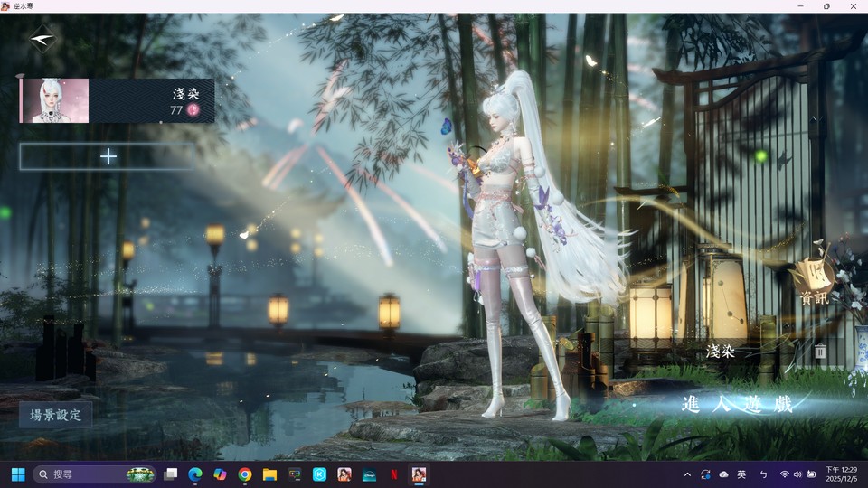Open the 資訊 news scroll icon
This screenshot has height=488, width=868.
813,278
